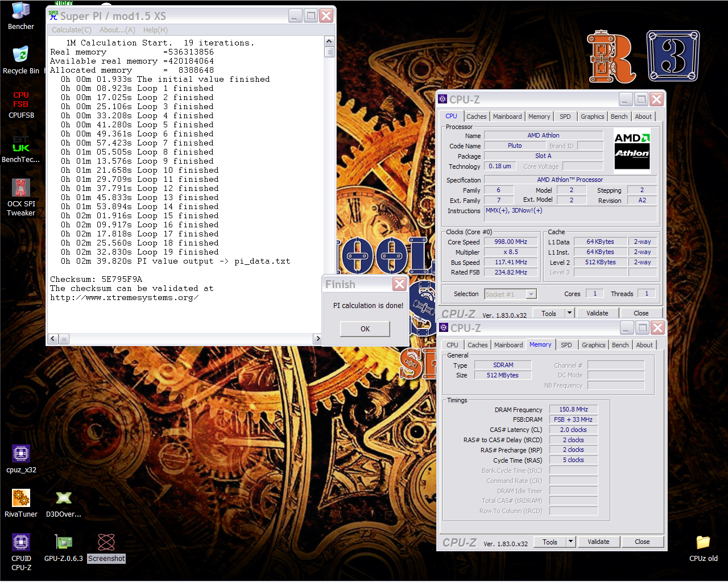The height and width of the screenshot is (582, 728).
Task: Click Super PI horizontal scrollbar left arrow
Action: click(x=53, y=339)
